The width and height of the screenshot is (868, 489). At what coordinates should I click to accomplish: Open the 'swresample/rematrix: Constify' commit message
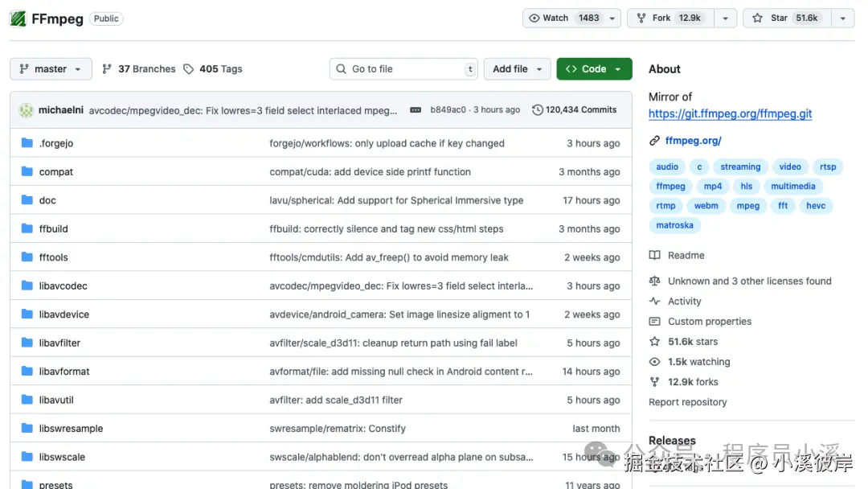pos(338,428)
